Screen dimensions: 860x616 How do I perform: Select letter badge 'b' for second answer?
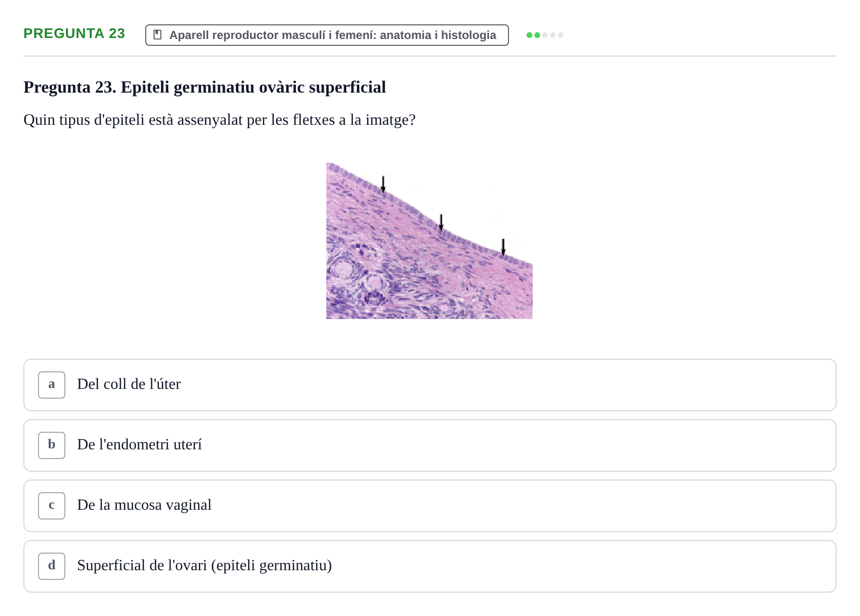pos(52,445)
